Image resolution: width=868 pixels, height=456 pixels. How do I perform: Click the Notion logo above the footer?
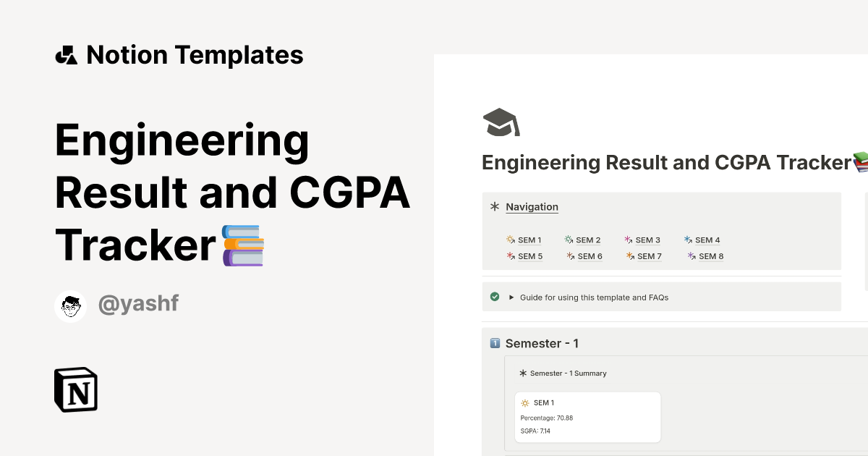click(75, 389)
